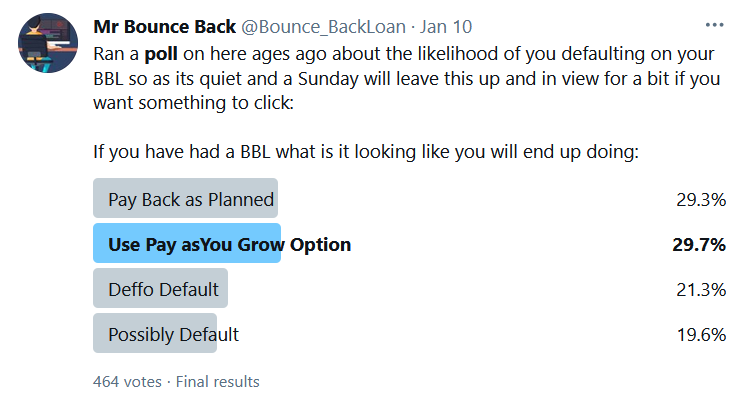Click the Final results label
Viewport: 745px width, 395px height.
coord(218,382)
